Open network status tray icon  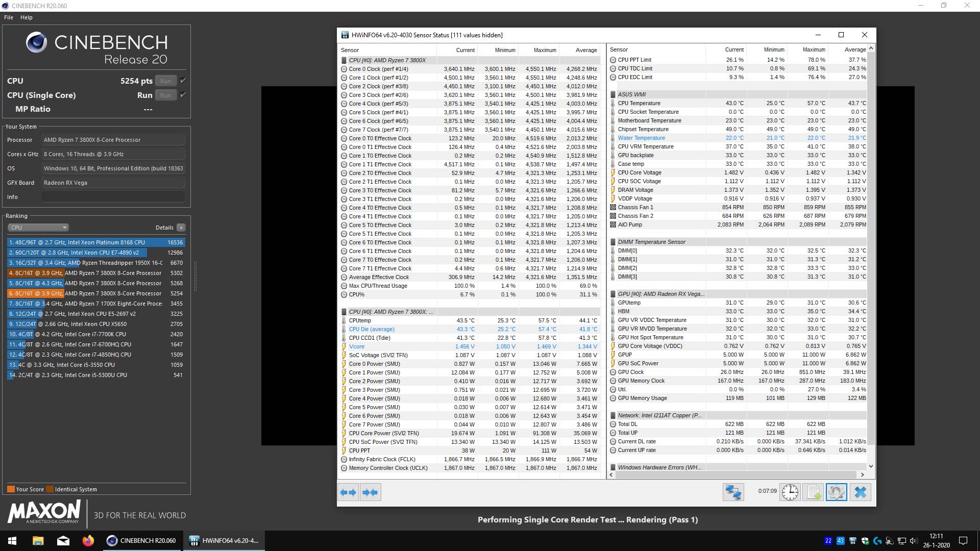pyautogui.click(x=901, y=541)
